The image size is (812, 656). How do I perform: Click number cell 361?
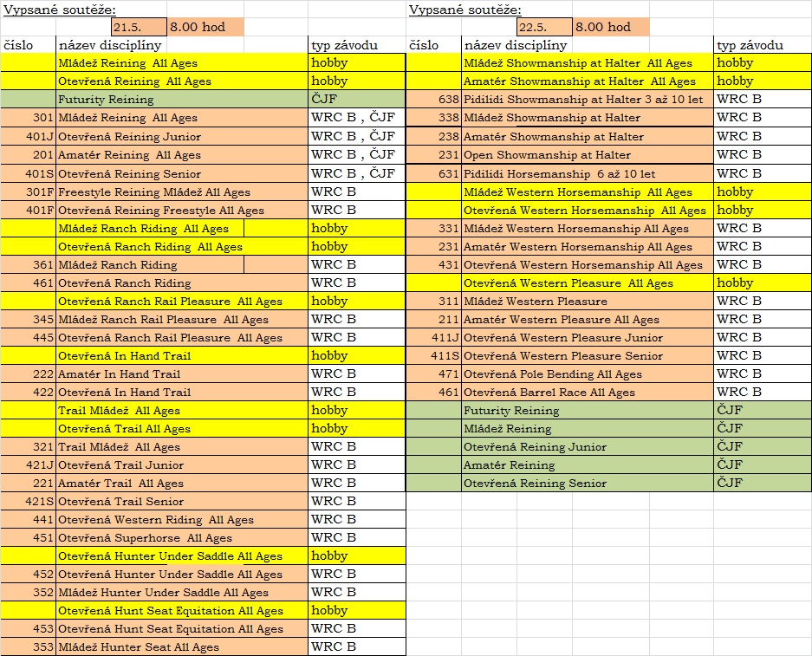click(29, 264)
